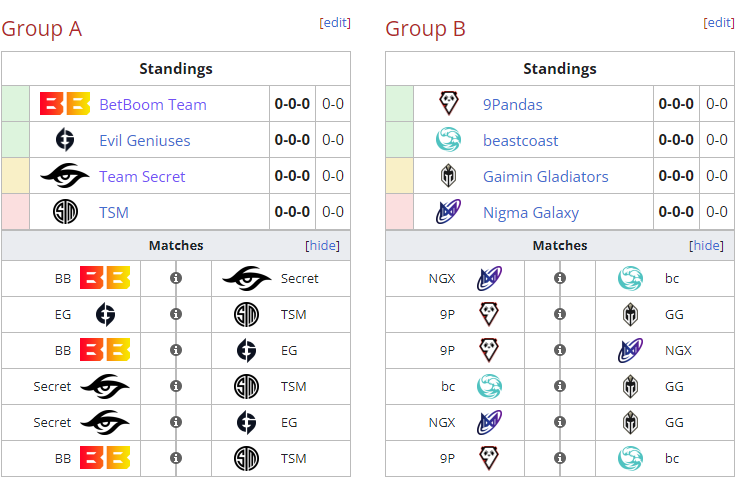Hide the Group A matches list
The width and height of the screenshot is (744, 480).
(322, 246)
